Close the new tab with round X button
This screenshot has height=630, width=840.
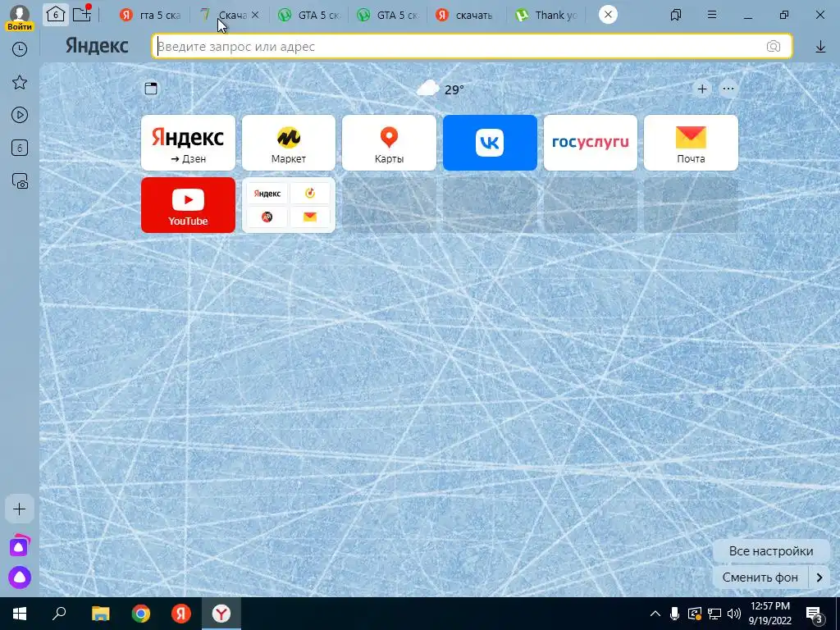[608, 15]
